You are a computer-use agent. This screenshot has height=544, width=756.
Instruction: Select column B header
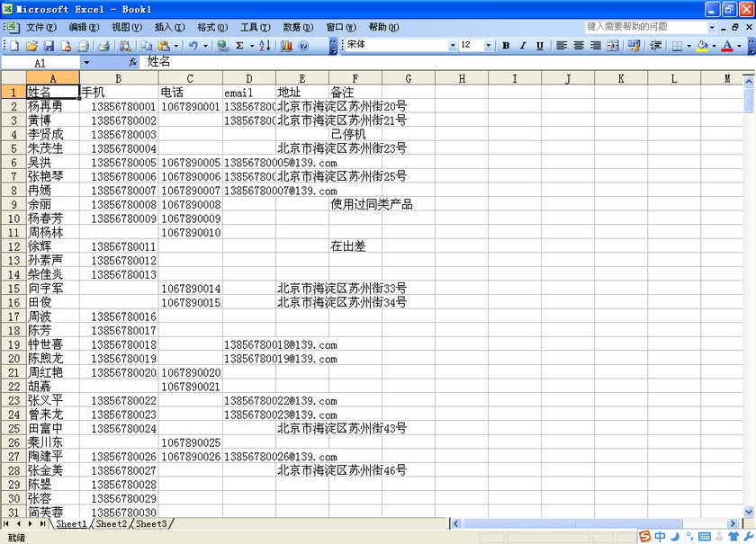119,78
